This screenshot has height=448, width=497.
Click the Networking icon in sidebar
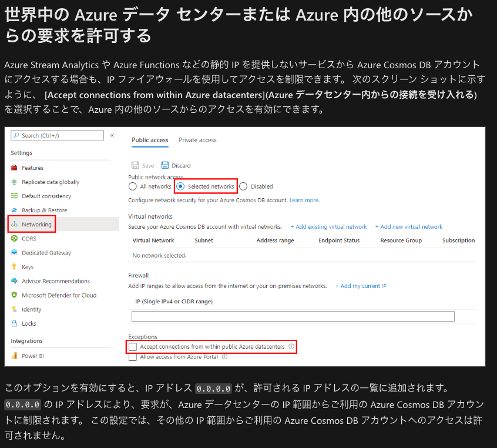pyautogui.click(x=14, y=225)
